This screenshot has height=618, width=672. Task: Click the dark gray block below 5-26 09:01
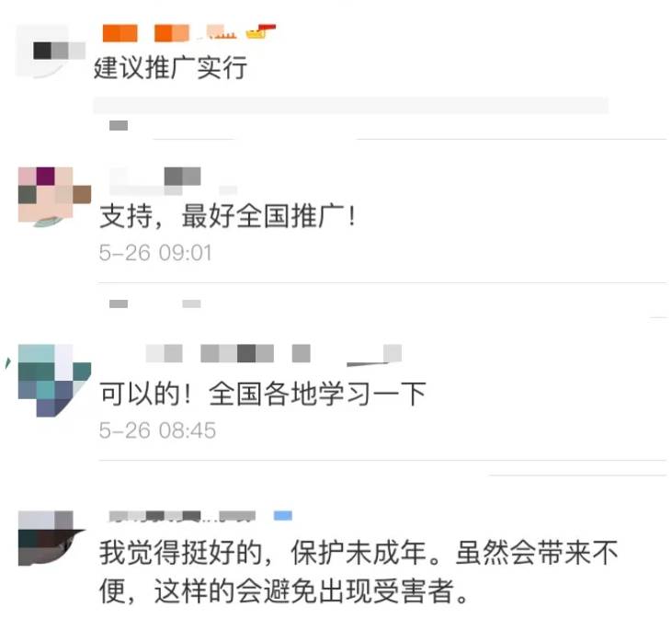point(119,303)
